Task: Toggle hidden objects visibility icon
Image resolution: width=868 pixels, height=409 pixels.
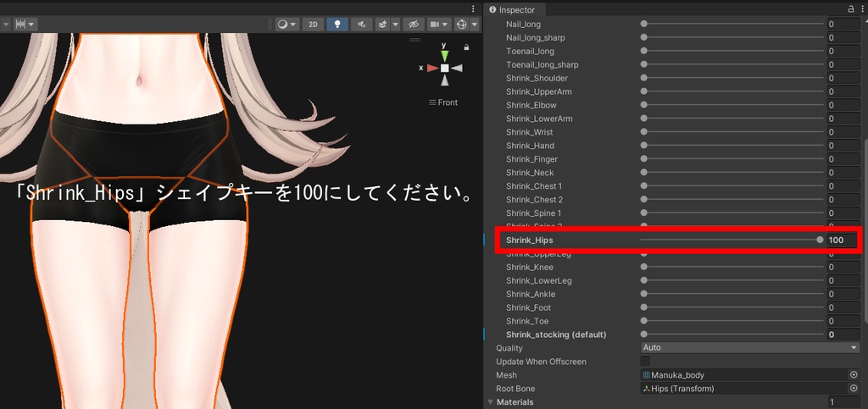Action: [x=413, y=25]
